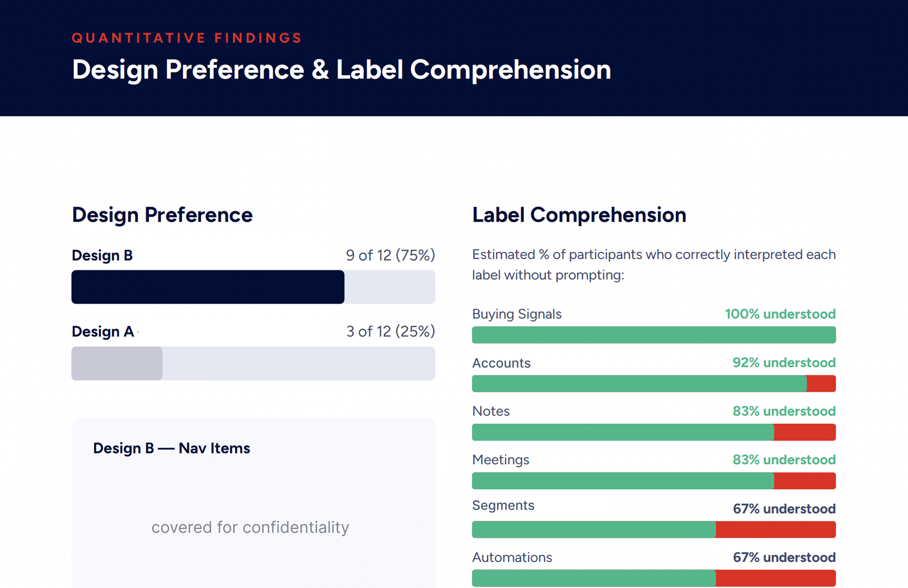908x588 pixels.
Task: Select the Buying Signals comprehension bar
Action: [x=654, y=335]
